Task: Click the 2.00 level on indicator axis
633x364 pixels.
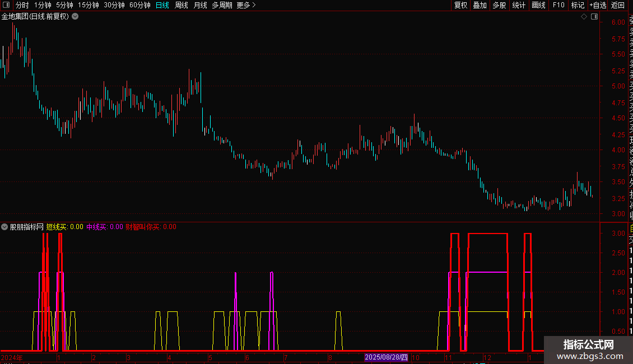Action: [618, 272]
